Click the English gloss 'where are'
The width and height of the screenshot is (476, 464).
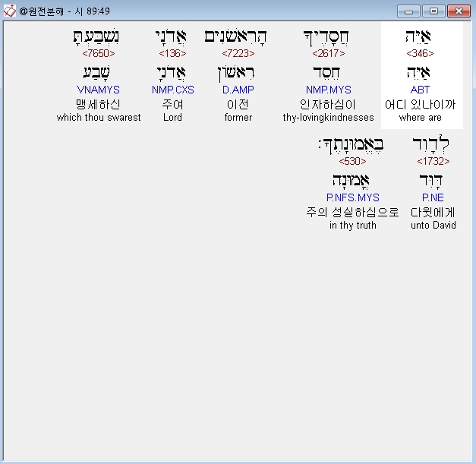coord(420,117)
